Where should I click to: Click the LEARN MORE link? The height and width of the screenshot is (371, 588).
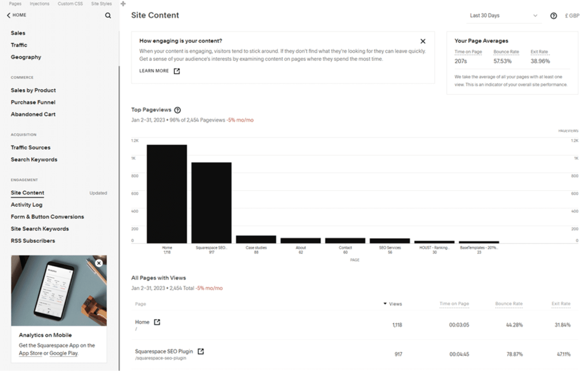tap(154, 71)
